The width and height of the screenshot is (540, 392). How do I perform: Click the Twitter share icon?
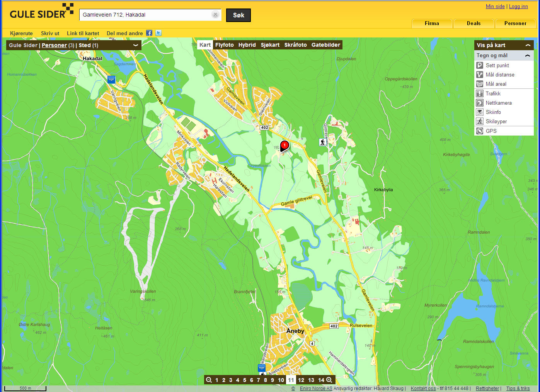click(158, 33)
